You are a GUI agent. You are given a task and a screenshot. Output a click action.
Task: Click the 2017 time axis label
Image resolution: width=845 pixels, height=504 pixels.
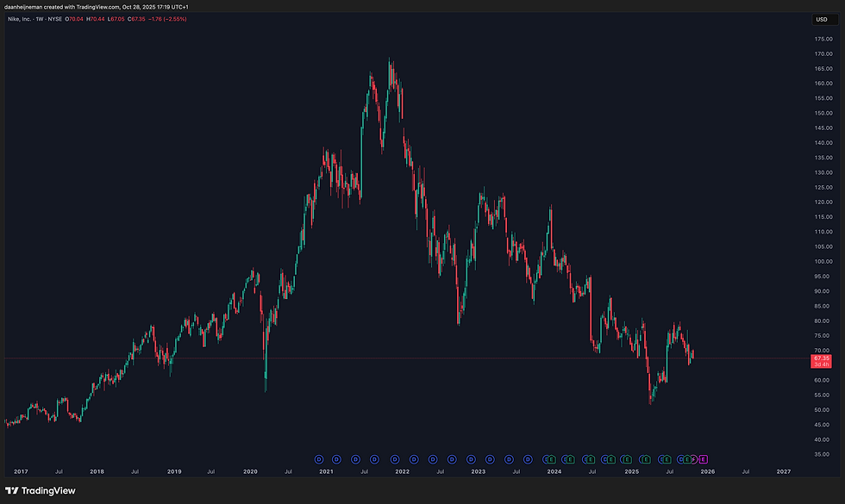click(x=21, y=472)
